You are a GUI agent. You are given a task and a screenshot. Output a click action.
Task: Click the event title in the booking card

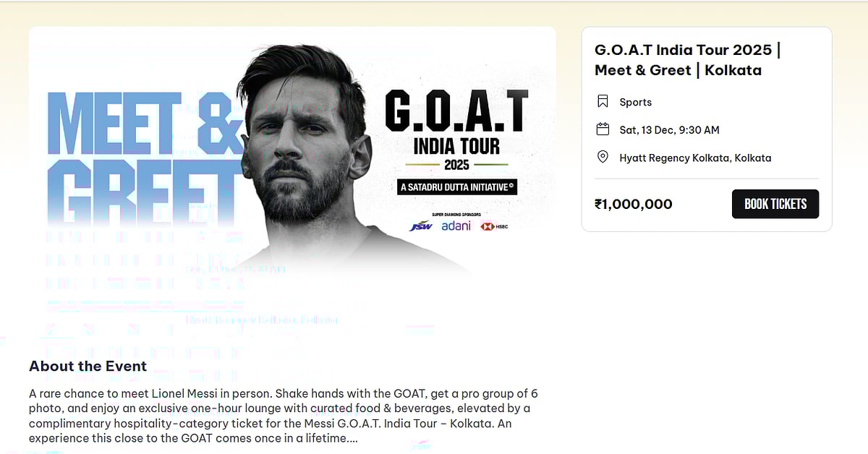point(687,60)
